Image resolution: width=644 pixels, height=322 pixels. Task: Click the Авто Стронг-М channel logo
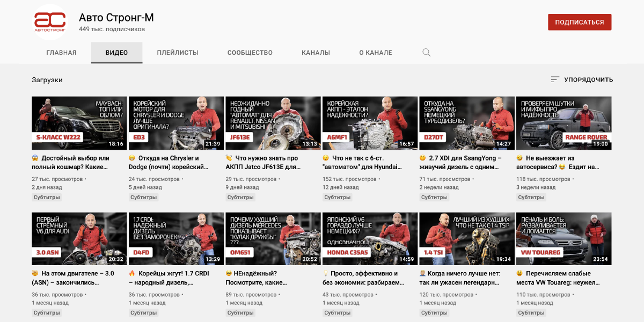(x=50, y=21)
